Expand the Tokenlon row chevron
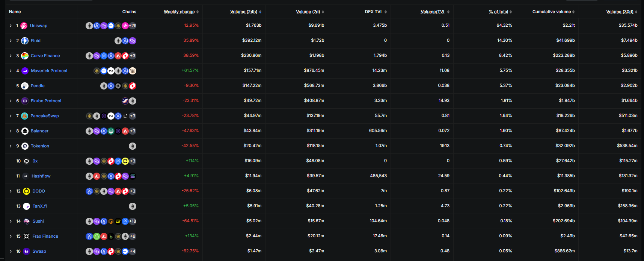This screenshot has width=644, height=261. click(11, 146)
